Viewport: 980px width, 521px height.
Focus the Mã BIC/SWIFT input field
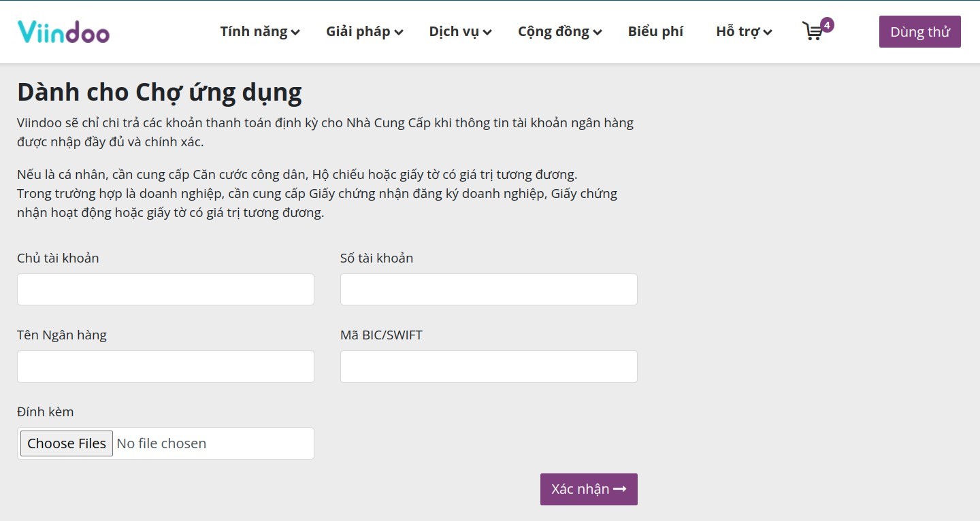(489, 367)
